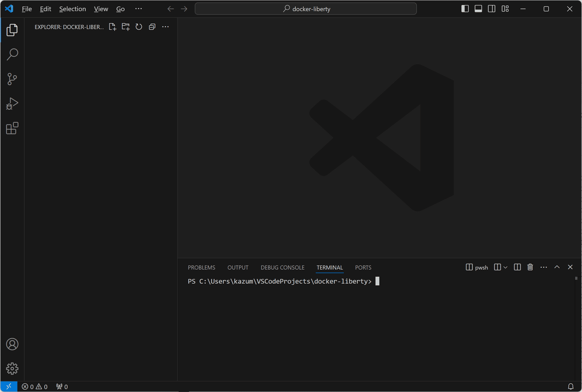Switch to the DEBUG CONSOLE tab
The width and height of the screenshot is (582, 392).
282,267
